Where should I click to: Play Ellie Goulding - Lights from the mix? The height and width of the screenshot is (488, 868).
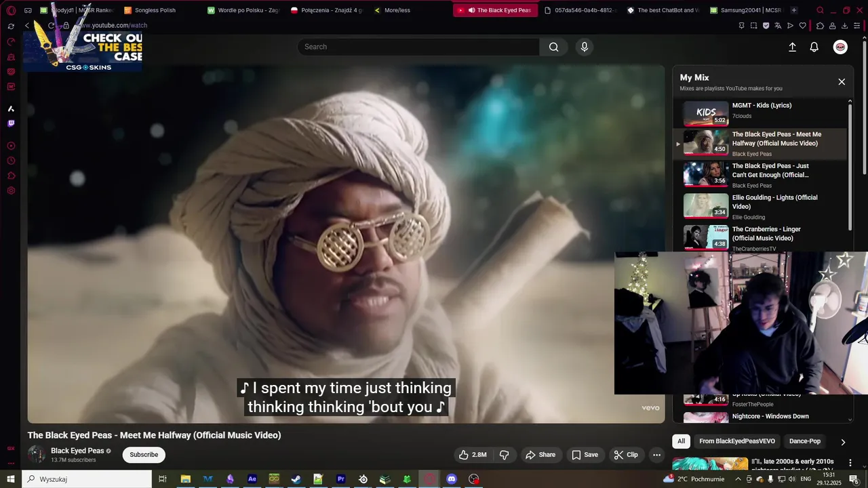pyautogui.click(x=759, y=207)
